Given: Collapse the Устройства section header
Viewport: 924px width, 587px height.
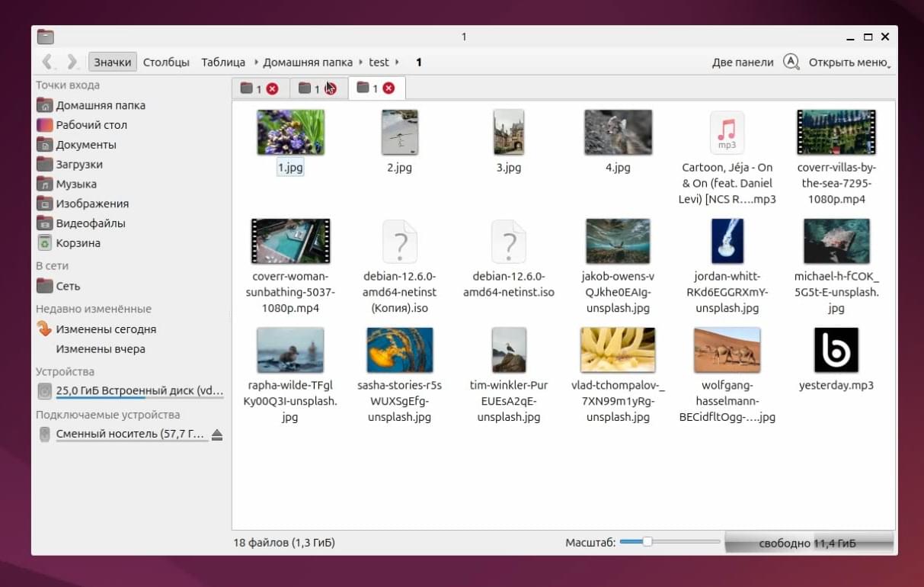Looking at the screenshot, I should pos(65,372).
